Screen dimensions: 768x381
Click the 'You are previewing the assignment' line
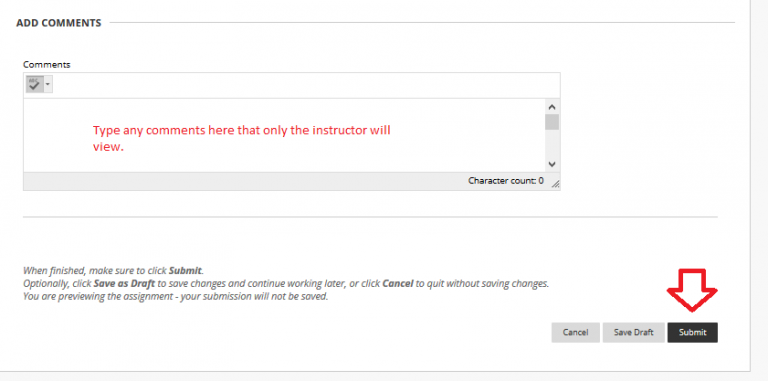click(x=175, y=296)
